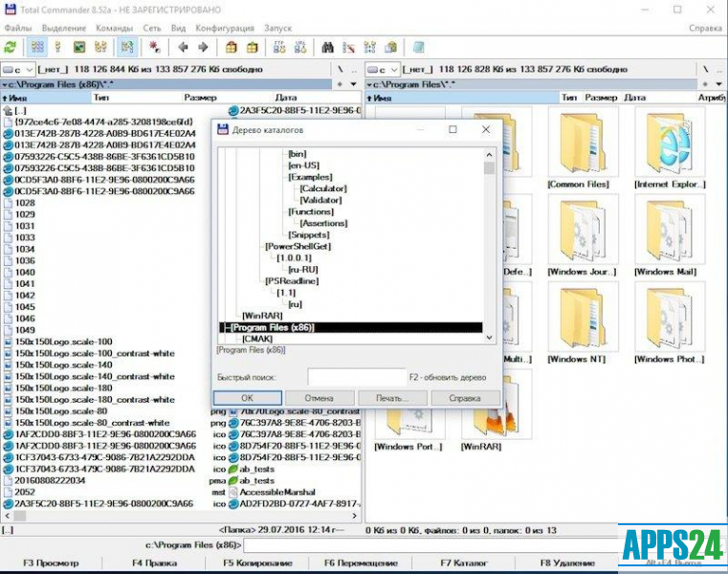Click the F8 Удаление function button
The height and width of the screenshot is (574, 728).
pyautogui.click(x=567, y=563)
